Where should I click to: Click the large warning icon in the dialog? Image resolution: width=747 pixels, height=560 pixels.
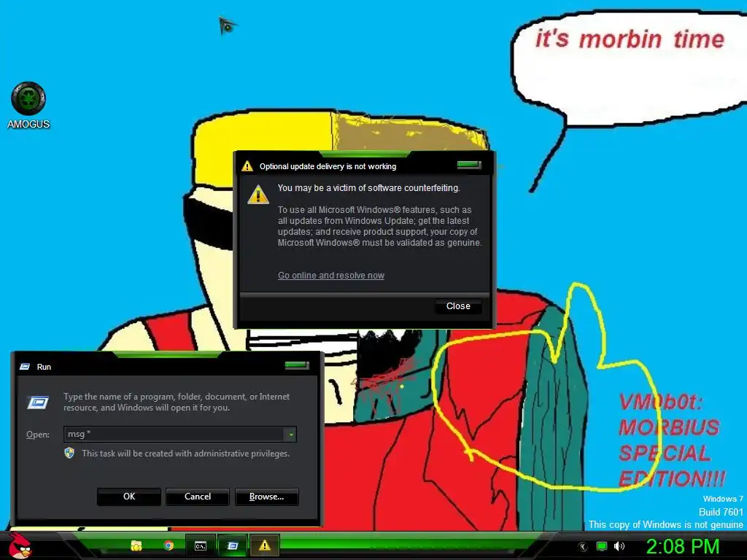pos(258,194)
